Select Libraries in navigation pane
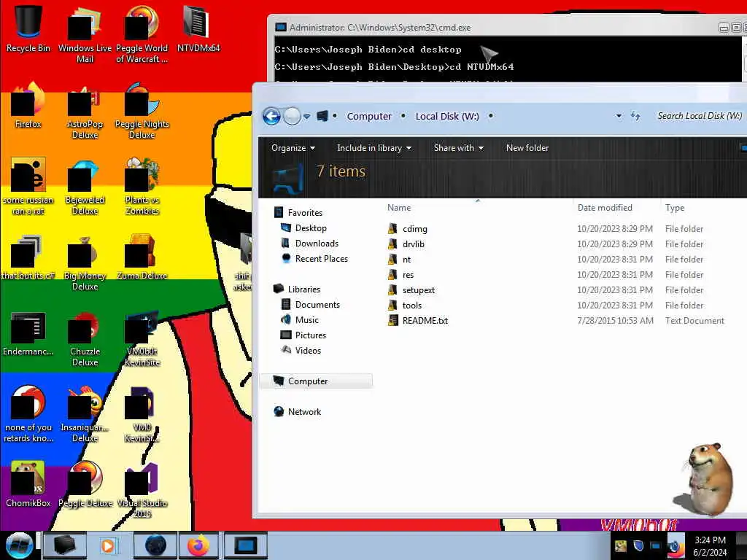This screenshot has width=747, height=560. tap(298, 289)
